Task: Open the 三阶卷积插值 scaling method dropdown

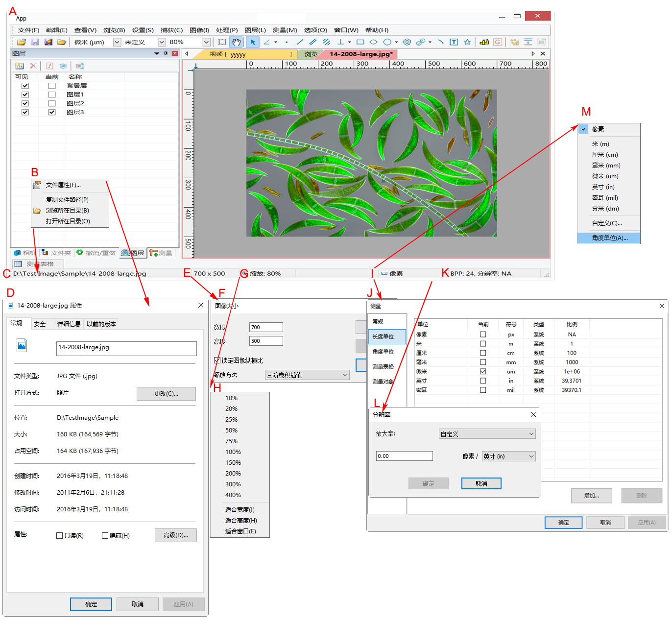Action: coord(345,375)
